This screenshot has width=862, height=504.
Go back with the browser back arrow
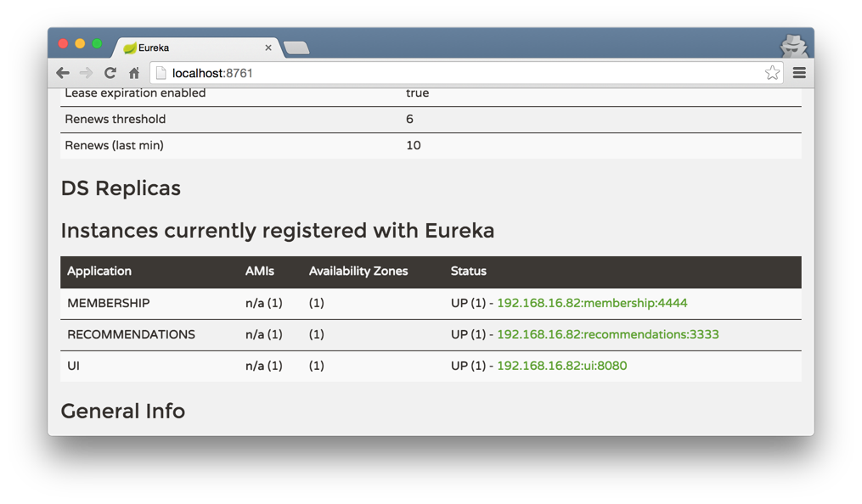(63, 73)
